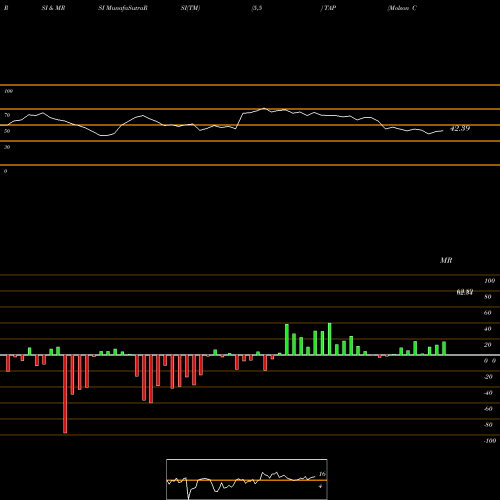
Task: Click the -60 label on MR axis
Action: pos(488,409)
